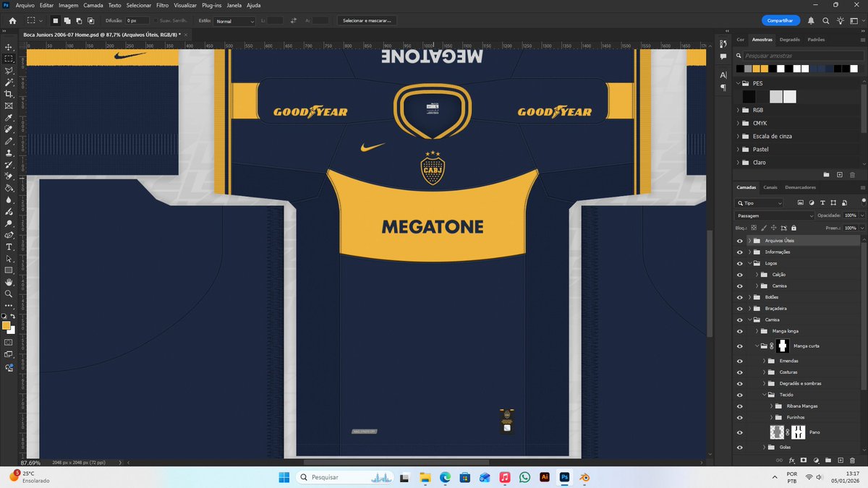
Task: Pick the yellow foreground color swatch
Action: click(7, 325)
